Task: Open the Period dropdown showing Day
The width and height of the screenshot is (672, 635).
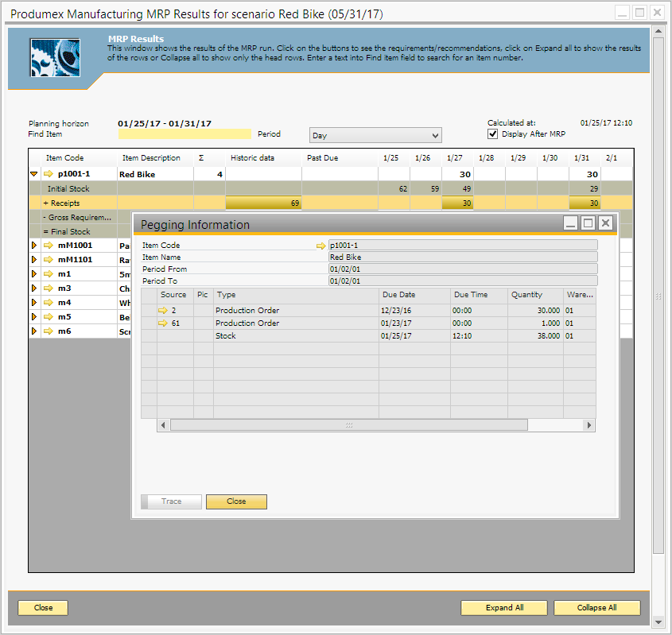Action: (375, 136)
